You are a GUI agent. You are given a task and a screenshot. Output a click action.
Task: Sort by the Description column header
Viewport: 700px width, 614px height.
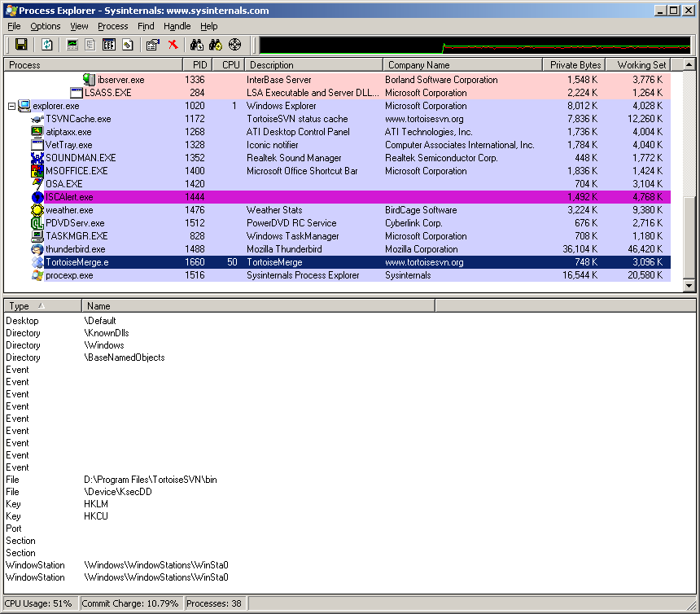(x=314, y=65)
